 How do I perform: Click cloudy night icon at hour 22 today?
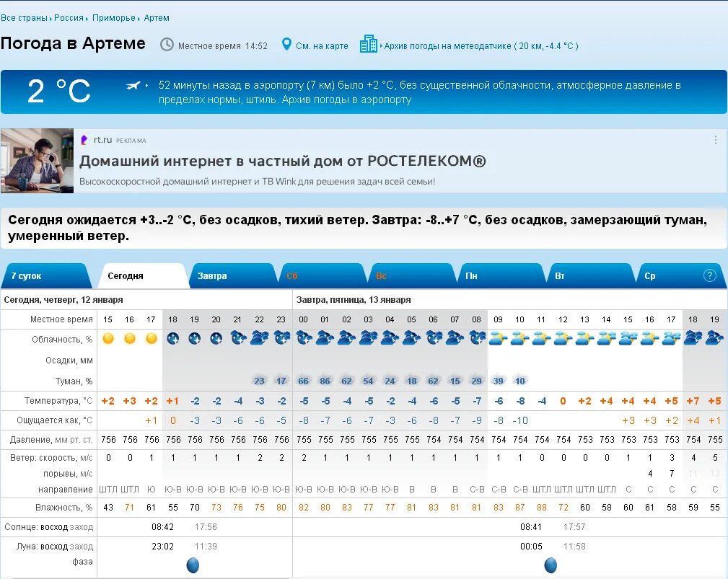click(260, 338)
